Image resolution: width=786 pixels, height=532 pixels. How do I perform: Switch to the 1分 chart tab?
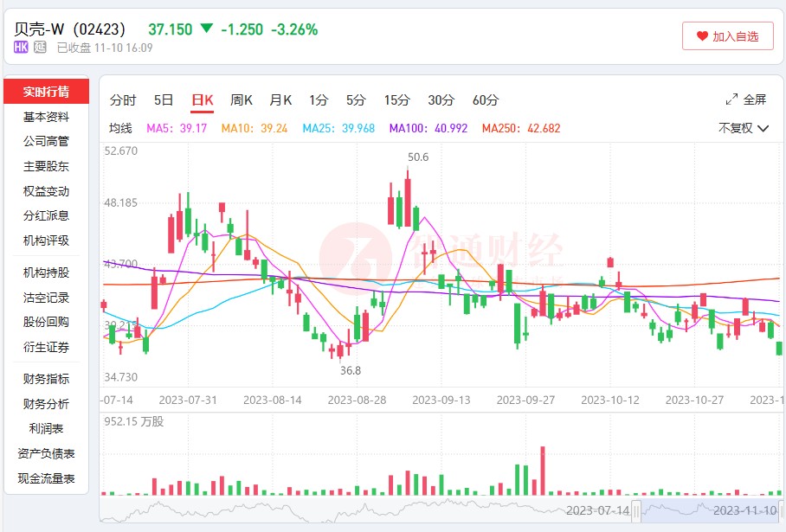point(319,100)
